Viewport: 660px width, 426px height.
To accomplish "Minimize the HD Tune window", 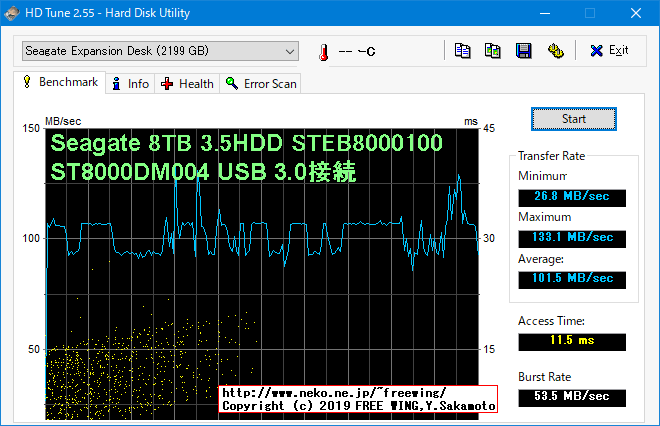I will point(545,13).
